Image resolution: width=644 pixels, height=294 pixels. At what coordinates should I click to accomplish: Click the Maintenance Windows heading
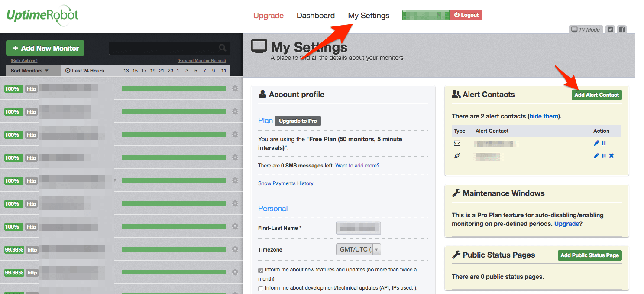[x=503, y=193]
